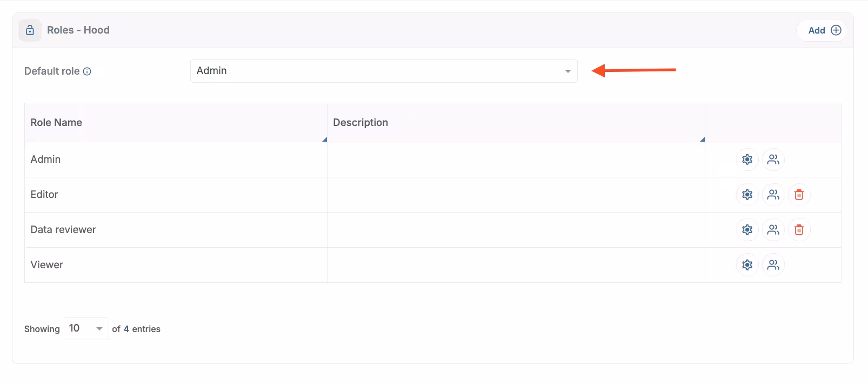View users assigned to Admin role
868x384 pixels.
point(773,160)
